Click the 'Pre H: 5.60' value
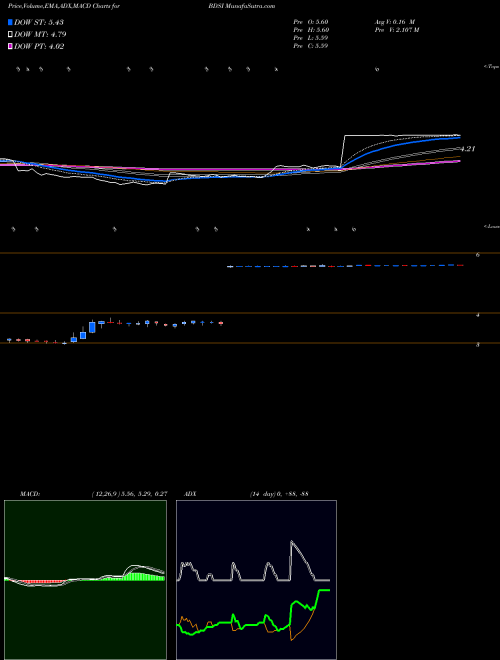Viewport: 500px width, 660px height. coord(311,30)
